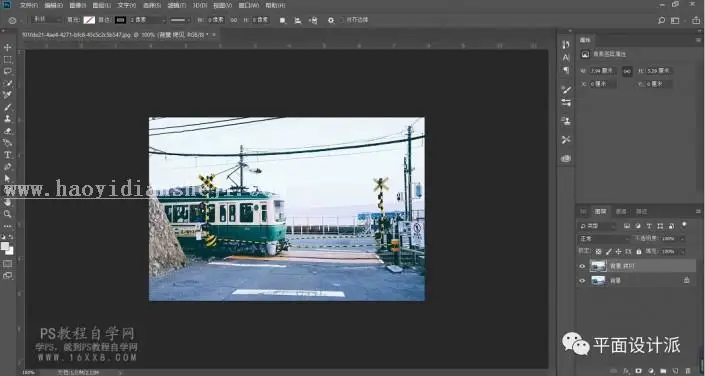
Task: Select the Rectangular Marquee tool
Action: pos(8,59)
